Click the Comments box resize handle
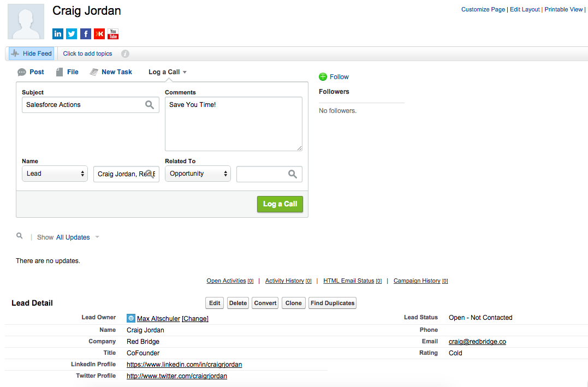 point(299,148)
